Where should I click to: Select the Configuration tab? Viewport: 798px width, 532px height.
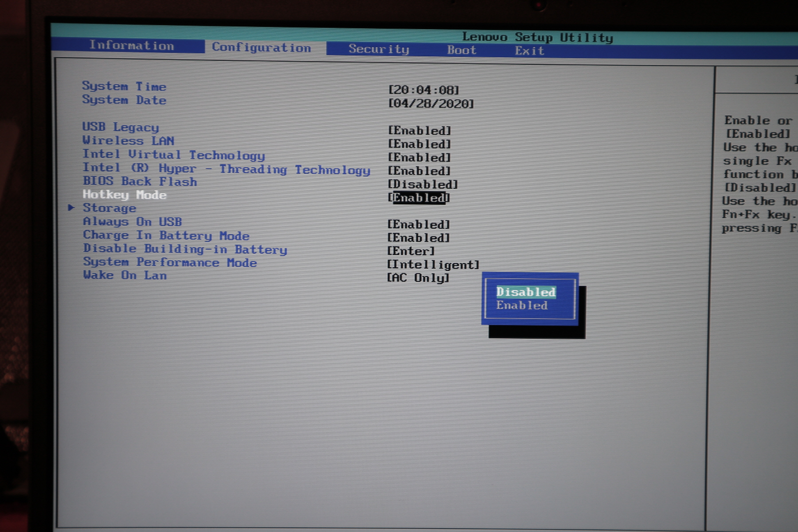[x=262, y=47]
